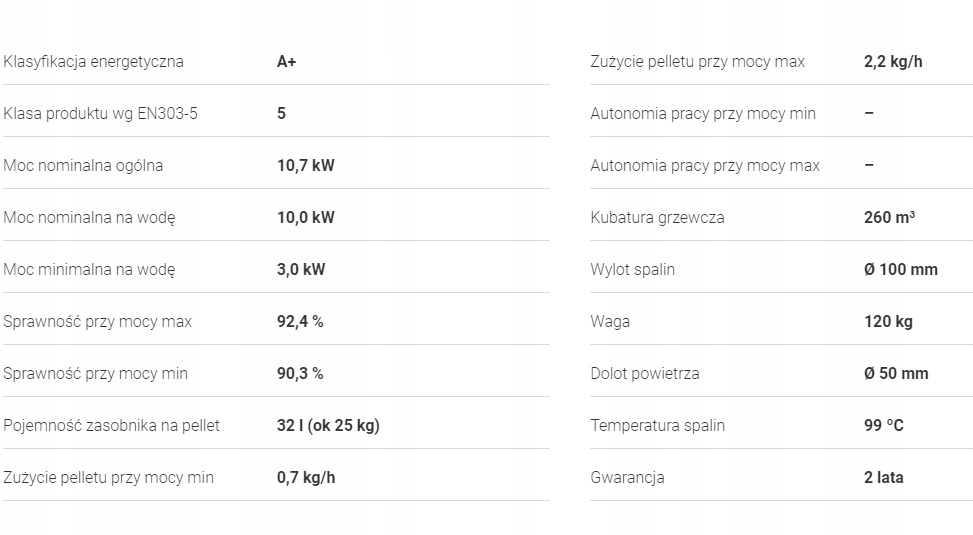Click the 'Zużycie pelletu przy mocy min' label
Screen dimensions: 973x535
[108, 478]
